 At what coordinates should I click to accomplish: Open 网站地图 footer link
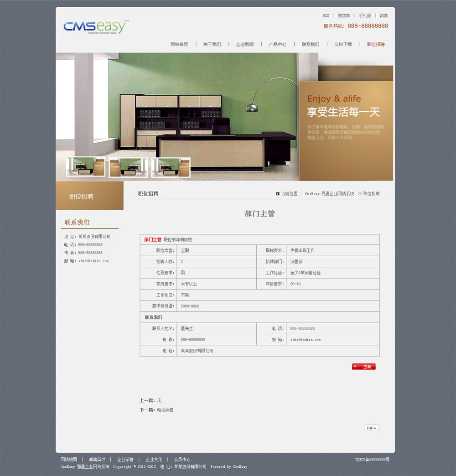tap(69, 459)
